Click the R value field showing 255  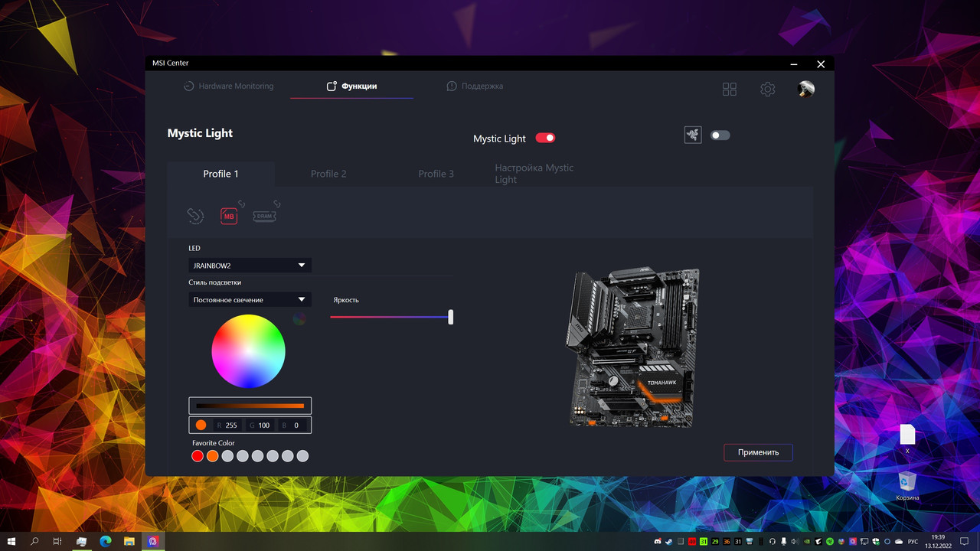point(228,425)
